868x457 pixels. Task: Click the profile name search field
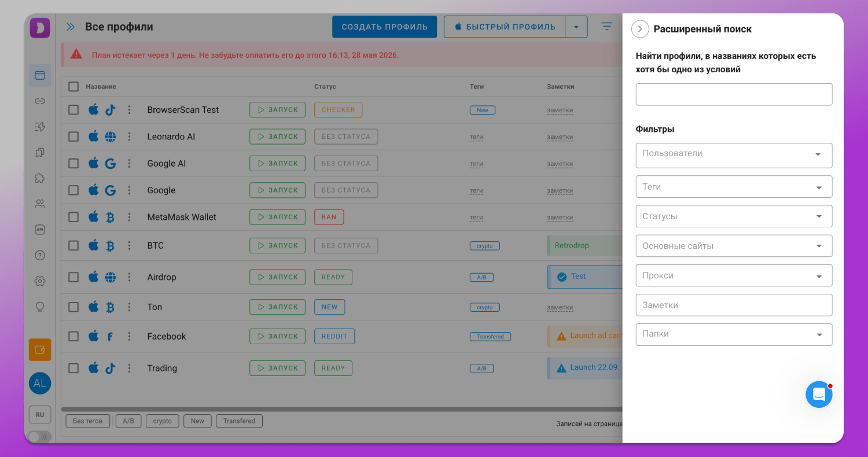coord(734,94)
